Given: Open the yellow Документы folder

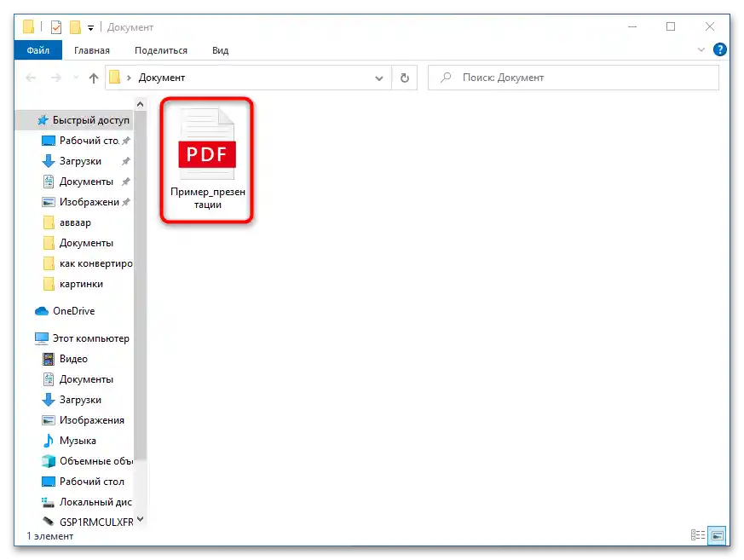Looking at the screenshot, I should [78, 243].
